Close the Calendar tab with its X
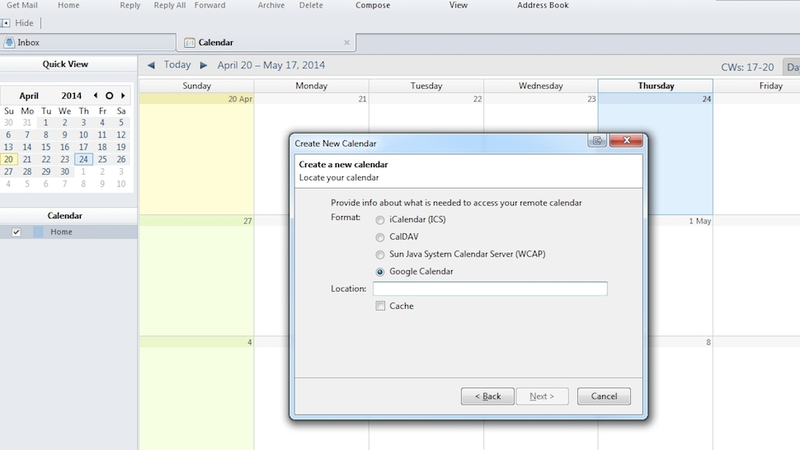This screenshot has height=450, width=800. [x=347, y=43]
